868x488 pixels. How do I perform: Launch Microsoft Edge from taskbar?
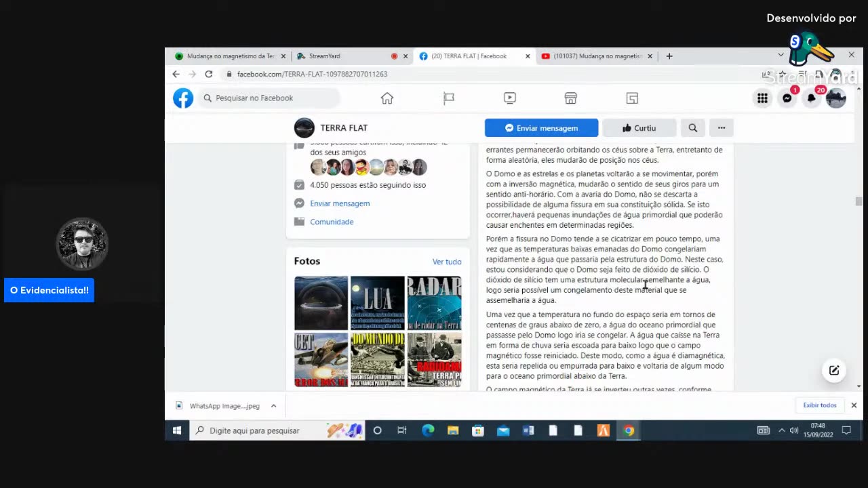click(x=428, y=430)
